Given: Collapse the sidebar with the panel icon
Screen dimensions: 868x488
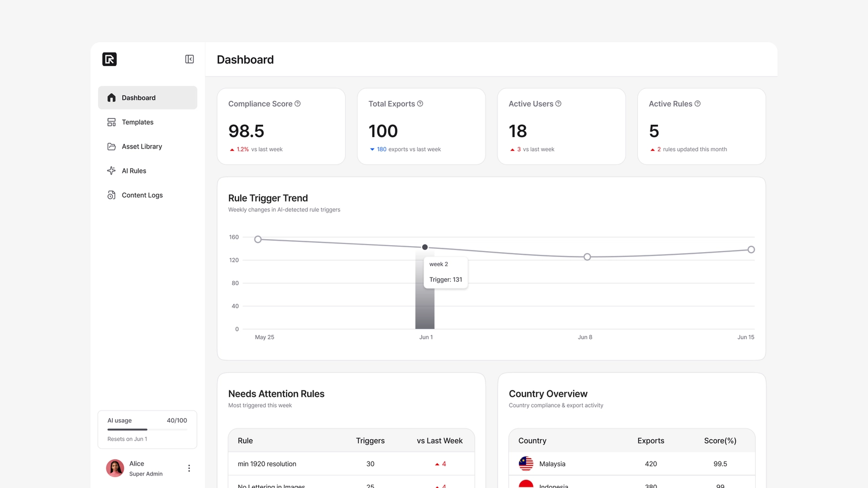Looking at the screenshot, I should click(x=189, y=59).
